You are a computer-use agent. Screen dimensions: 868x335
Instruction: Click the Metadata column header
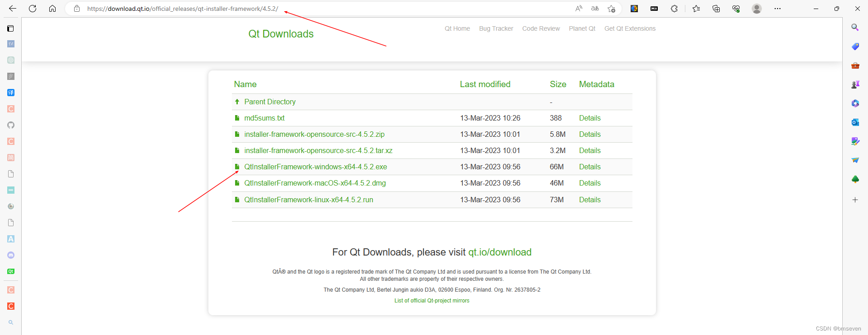596,84
